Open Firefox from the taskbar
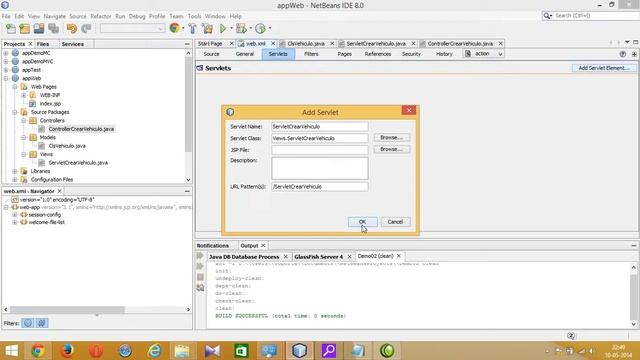 pos(67,351)
